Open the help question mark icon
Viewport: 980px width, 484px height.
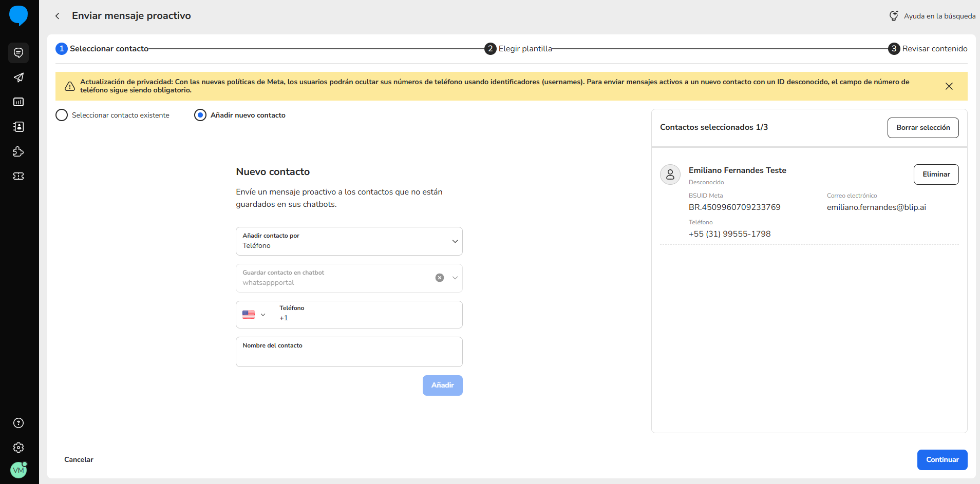(x=18, y=423)
